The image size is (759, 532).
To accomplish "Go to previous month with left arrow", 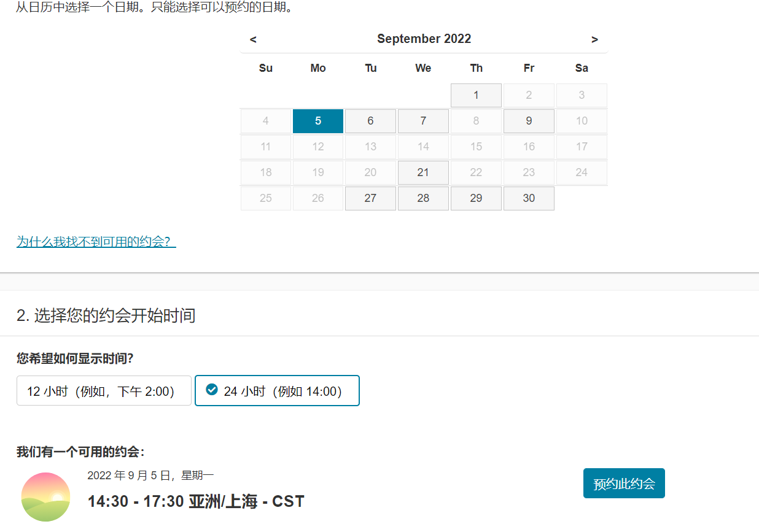I will tap(253, 39).
